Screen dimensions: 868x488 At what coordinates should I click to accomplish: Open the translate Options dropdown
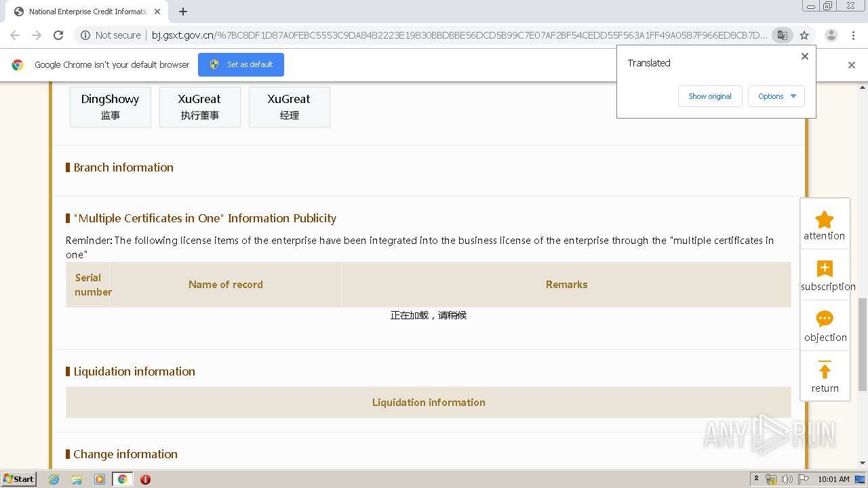pos(776,96)
